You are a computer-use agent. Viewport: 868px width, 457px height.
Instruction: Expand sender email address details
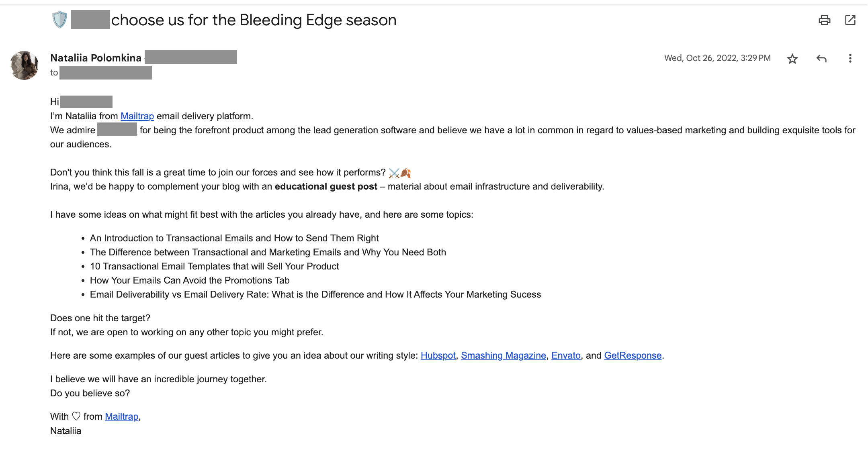191,57
